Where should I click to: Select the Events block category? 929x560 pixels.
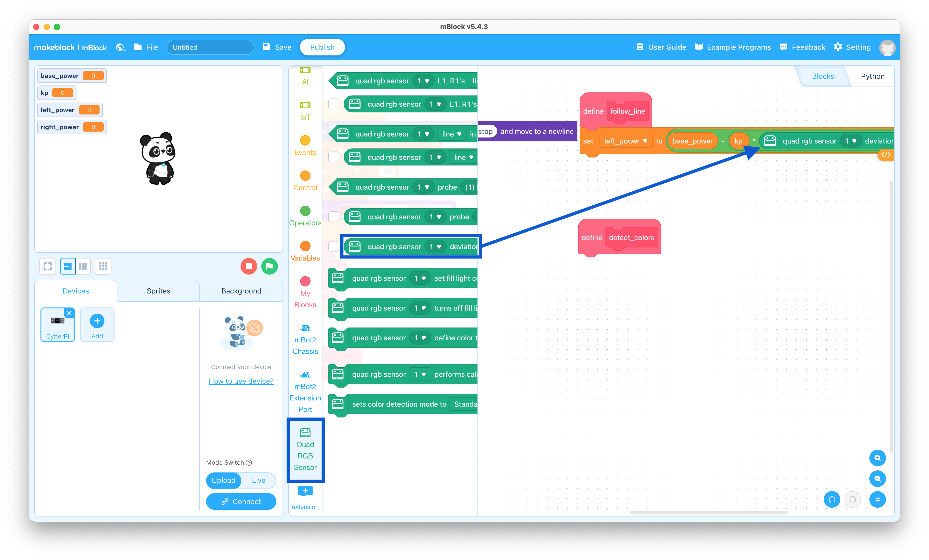[305, 146]
